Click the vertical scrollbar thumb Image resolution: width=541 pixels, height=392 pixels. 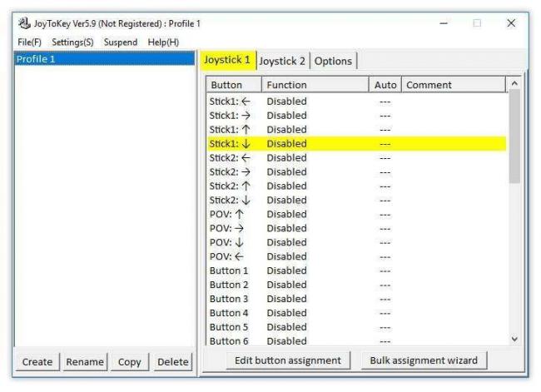514,136
